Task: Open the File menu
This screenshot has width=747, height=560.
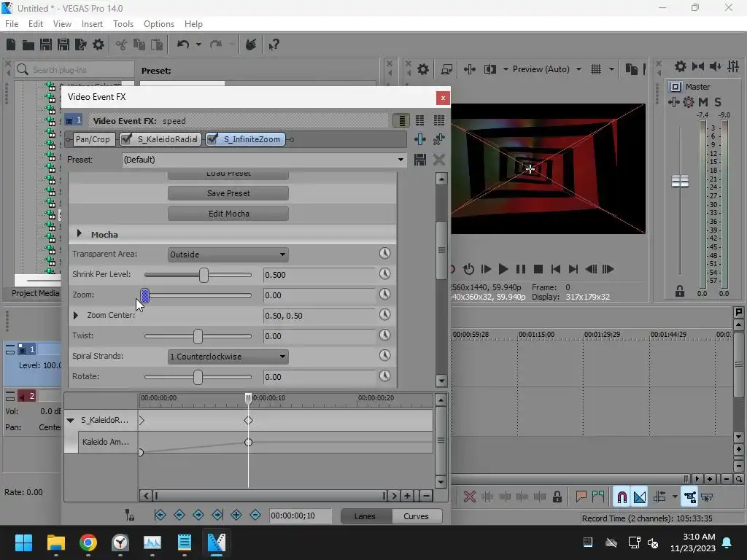Action: (12, 24)
